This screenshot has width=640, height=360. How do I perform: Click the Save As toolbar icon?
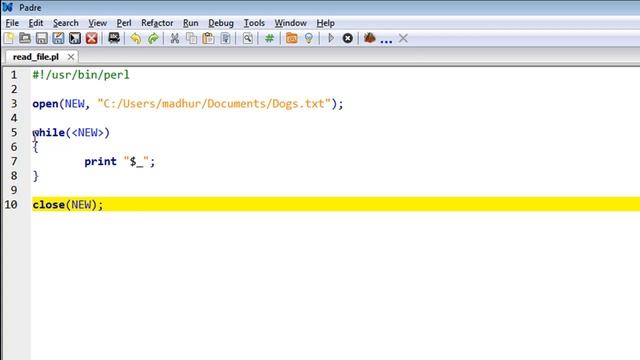[x=58, y=38]
